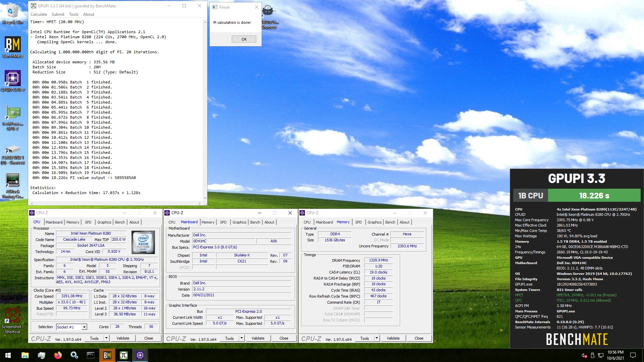
Task: Switch to the Mainboard tab in first CPU-Z window
Action: pos(54,222)
